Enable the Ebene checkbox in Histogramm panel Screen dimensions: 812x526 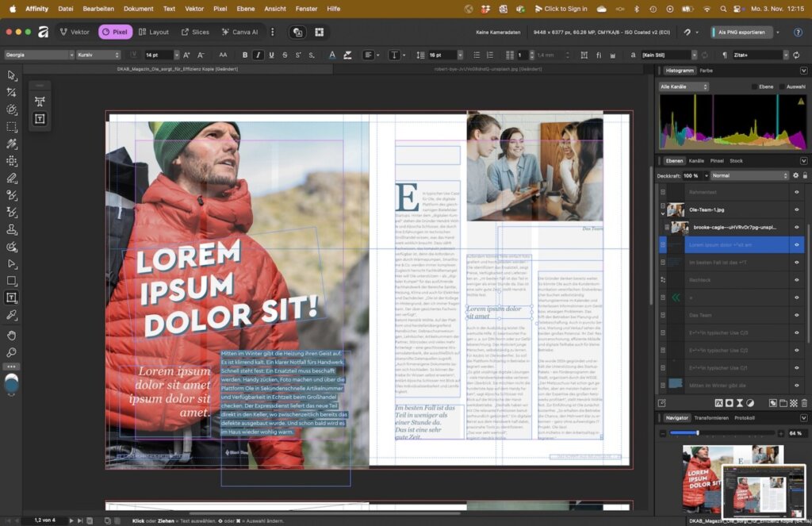pyautogui.click(x=756, y=86)
